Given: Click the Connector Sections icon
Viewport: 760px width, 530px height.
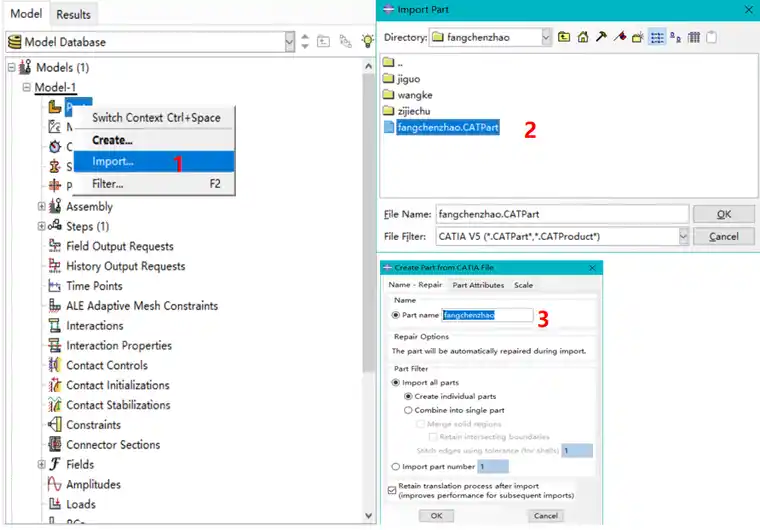Looking at the screenshot, I should pyautogui.click(x=55, y=444).
